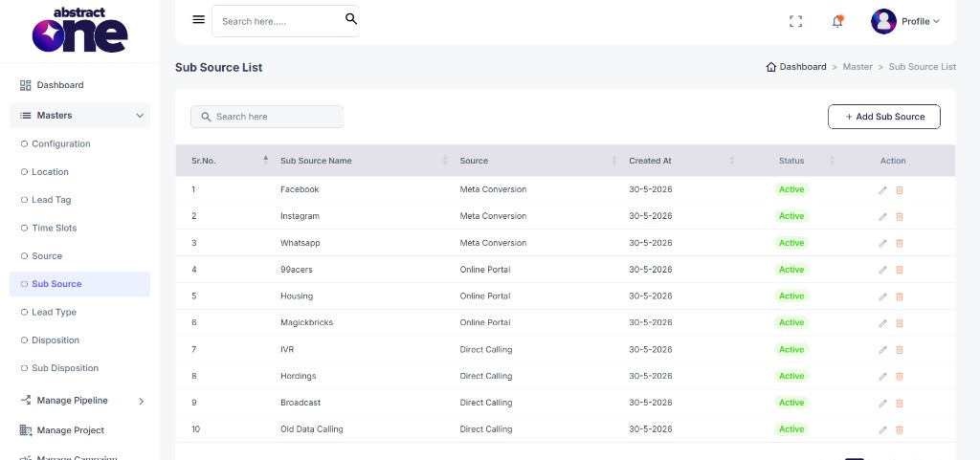Edit the 99acers row
980x460 pixels.
pyautogui.click(x=882, y=271)
